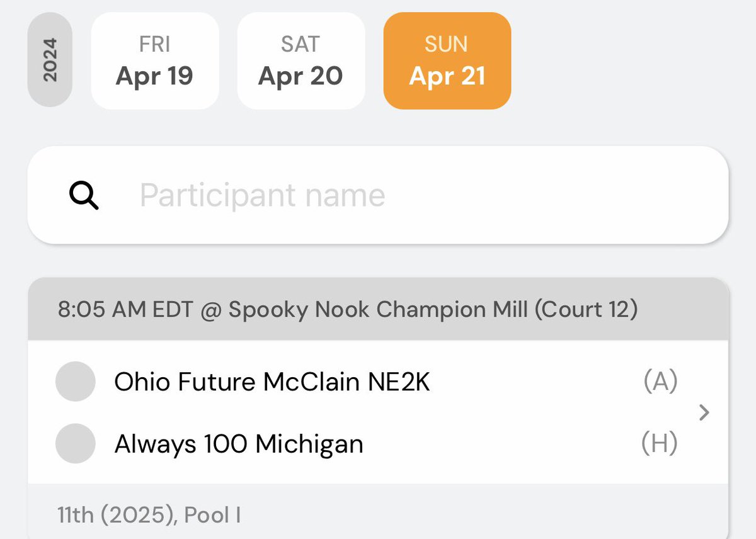This screenshot has height=539, width=756.
Task: Click the 8:05 AM EDT game time header
Action: coord(126,310)
